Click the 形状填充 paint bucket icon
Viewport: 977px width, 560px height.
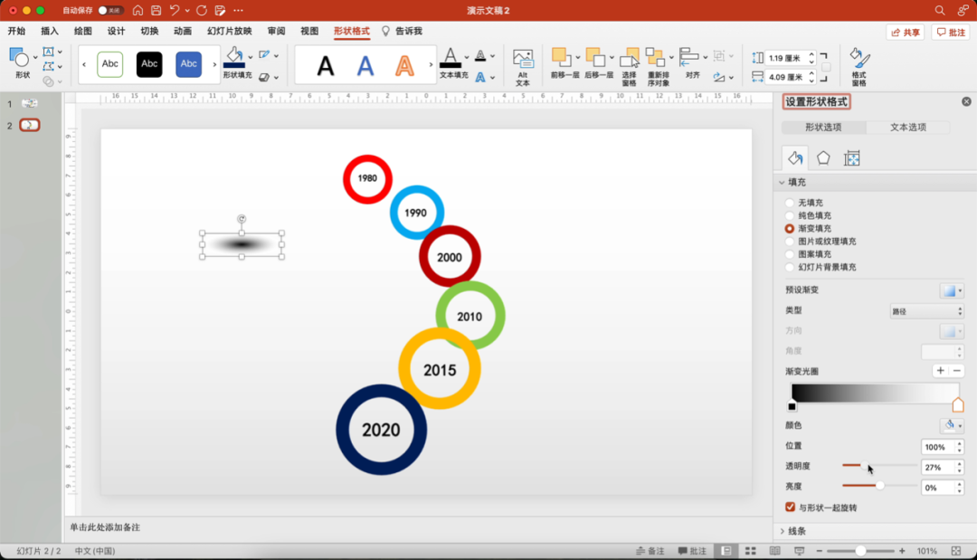[234, 57]
